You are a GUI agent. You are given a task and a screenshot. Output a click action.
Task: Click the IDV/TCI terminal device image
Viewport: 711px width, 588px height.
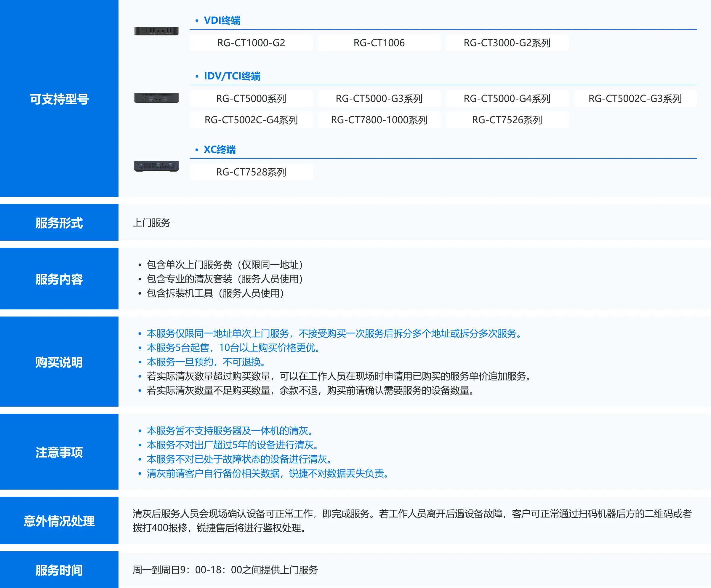[156, 98]
